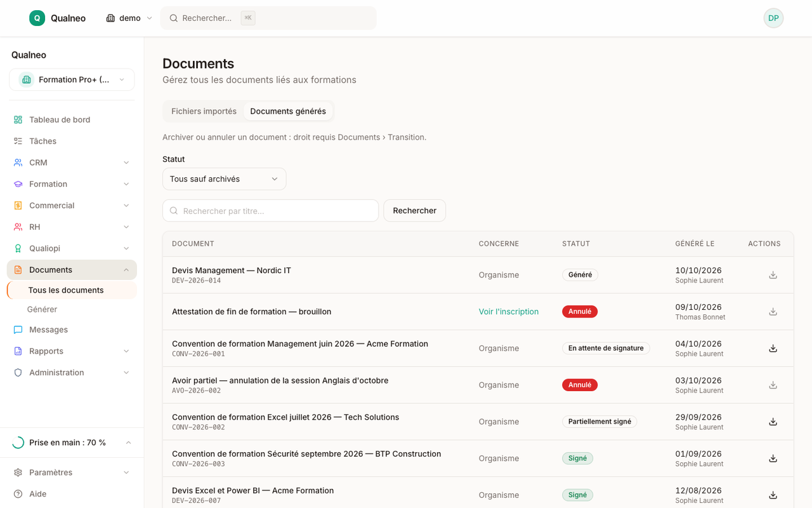
Task: Click the Rapports sidebar icon
Action: click(18, 351)
